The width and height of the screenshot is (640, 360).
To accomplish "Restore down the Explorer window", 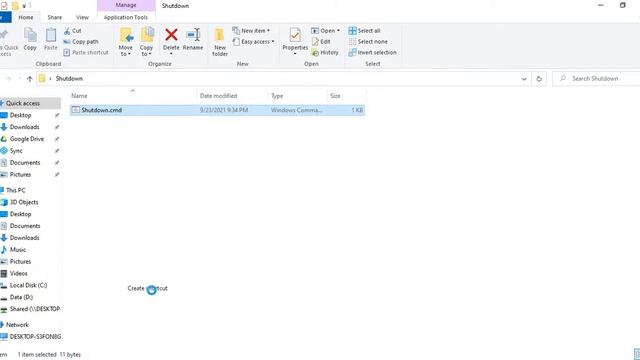I will click(x=622, y=5).
